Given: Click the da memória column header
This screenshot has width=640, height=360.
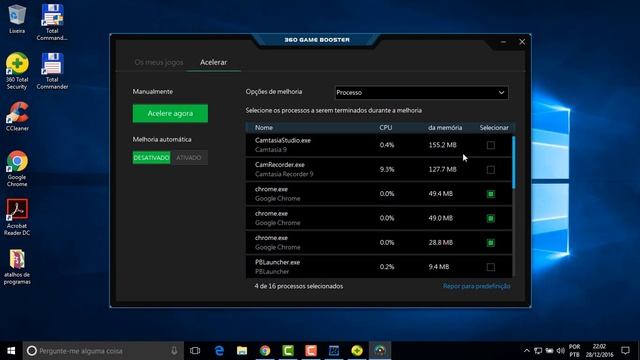Looking at the screenshot, I should [x=445, y=128].
